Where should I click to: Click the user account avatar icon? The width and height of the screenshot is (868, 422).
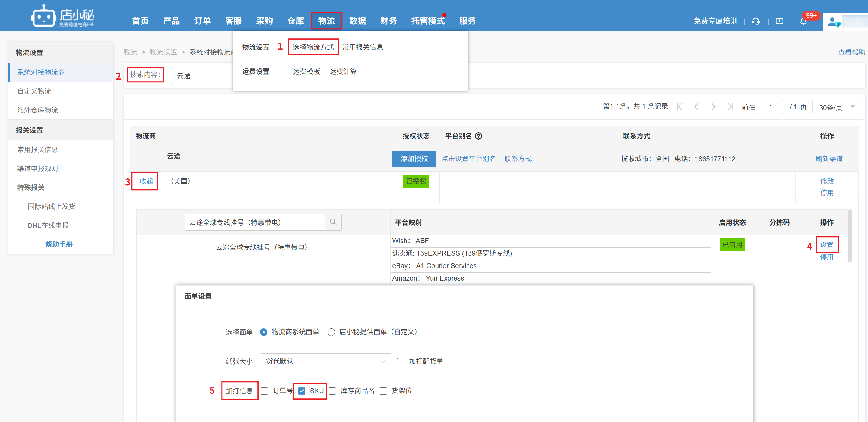point(834,22)
